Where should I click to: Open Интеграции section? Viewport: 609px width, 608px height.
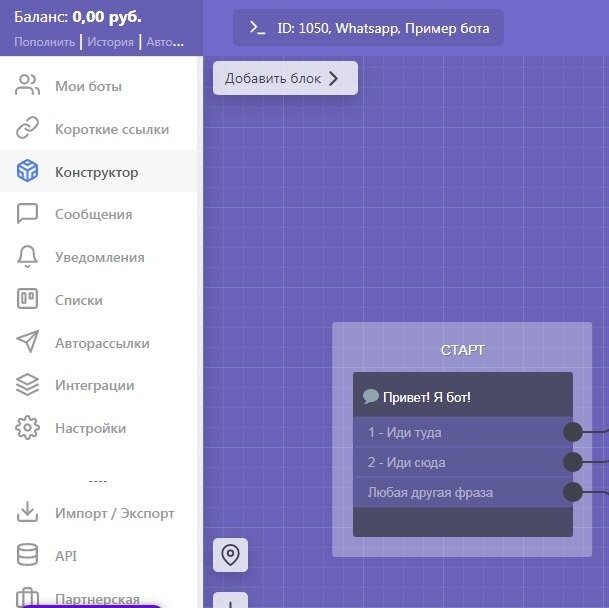click(x=99, y=385)
